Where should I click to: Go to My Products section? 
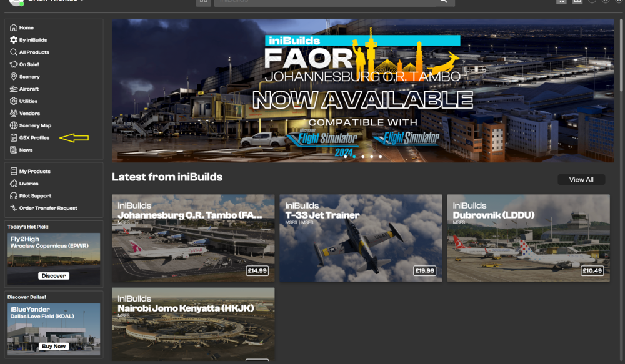point(34,171)
